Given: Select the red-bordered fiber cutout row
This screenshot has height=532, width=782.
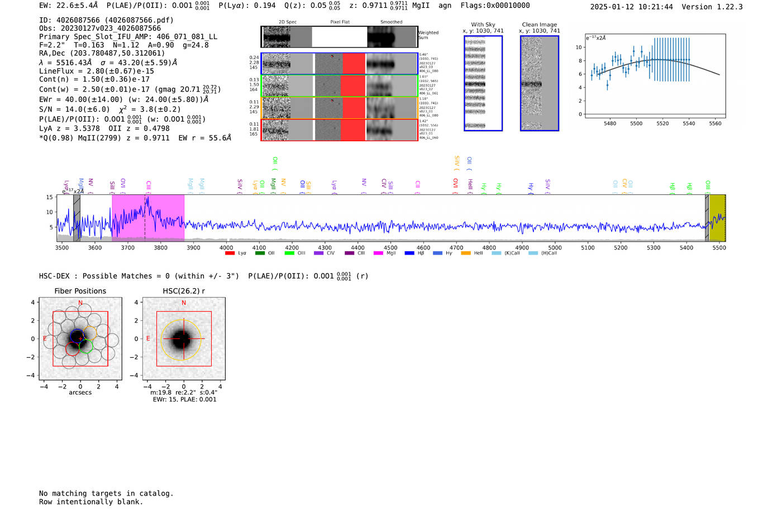Looking at the screenshot, I should (x=339, y=130).
